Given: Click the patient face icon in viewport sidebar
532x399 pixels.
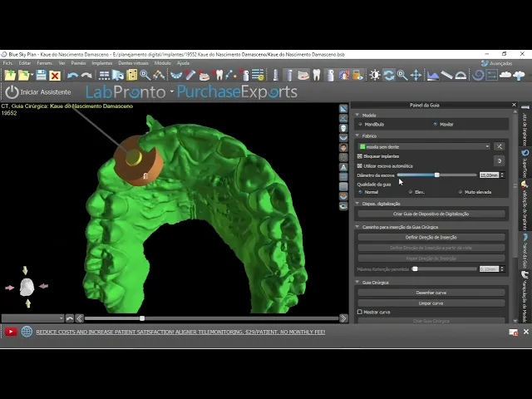Looking at the screenshot, I should (x=343, y=148).
